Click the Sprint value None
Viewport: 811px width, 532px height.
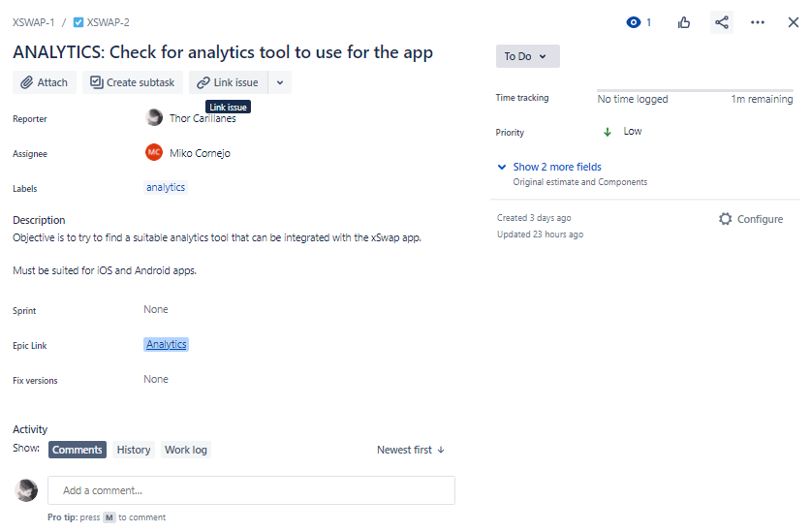pyautogui.click(x=156, y=309)
